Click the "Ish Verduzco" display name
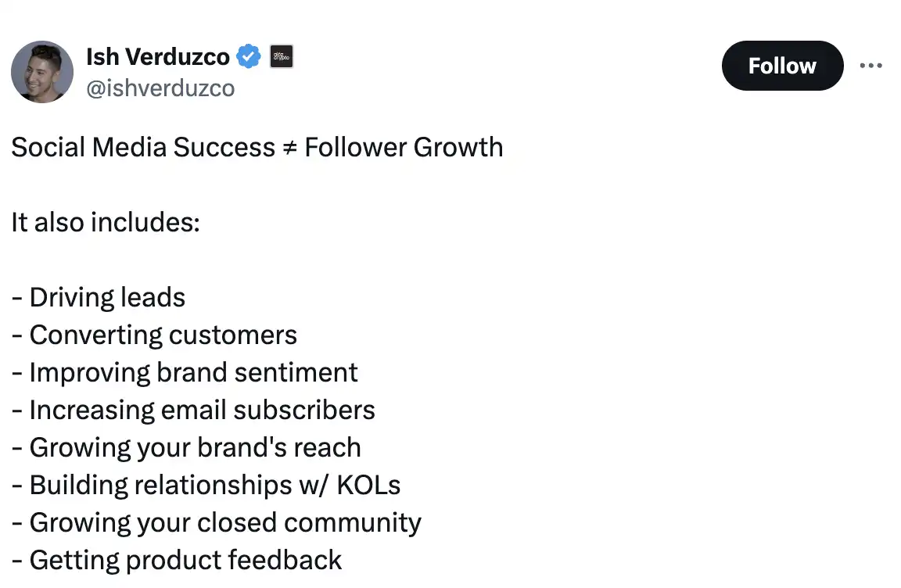 pos(157,56)
